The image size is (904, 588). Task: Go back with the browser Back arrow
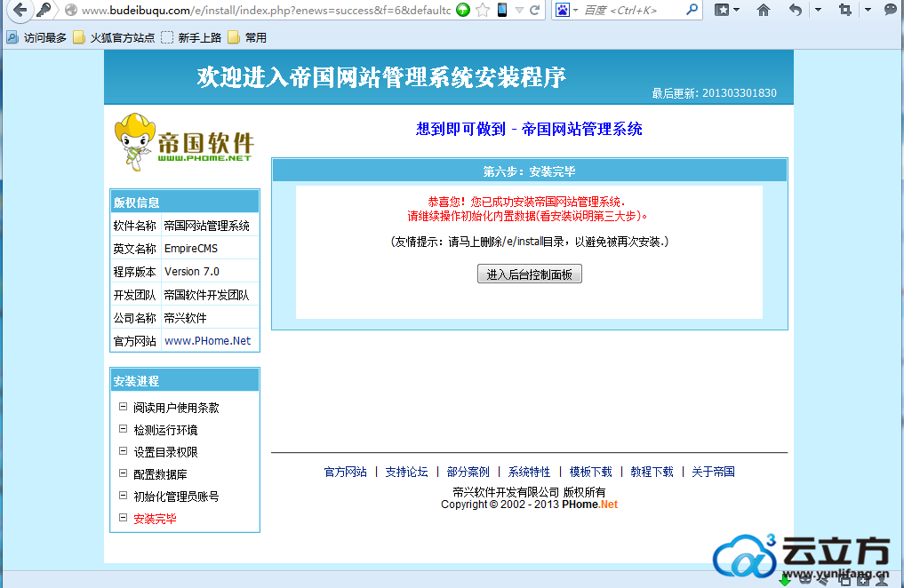pyautogui.click(x=19, y=10)
